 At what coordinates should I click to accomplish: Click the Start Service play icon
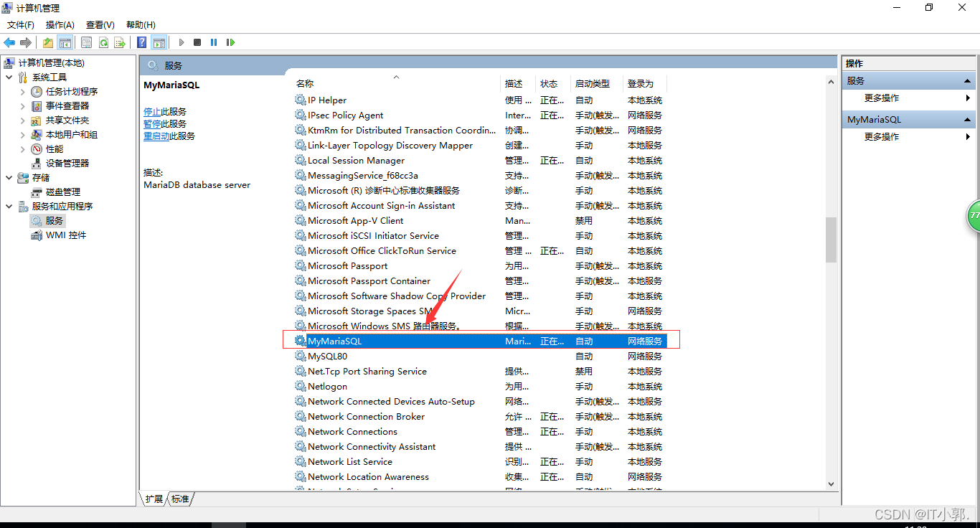[182, 42]
